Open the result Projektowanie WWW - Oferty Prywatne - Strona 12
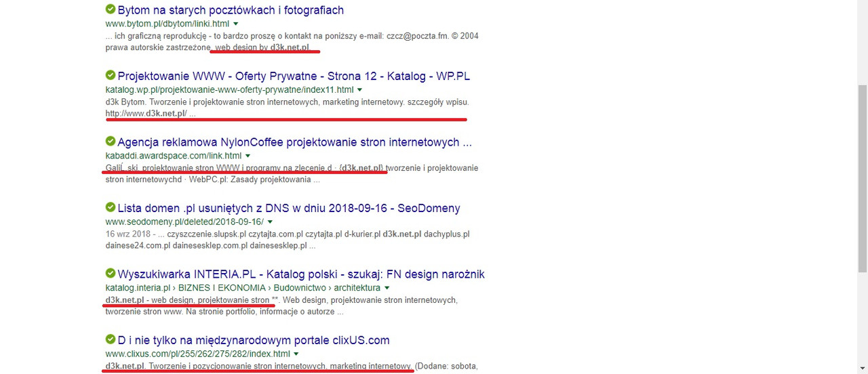868x374 pixels. pyautogui.click(x=294, y=76)
